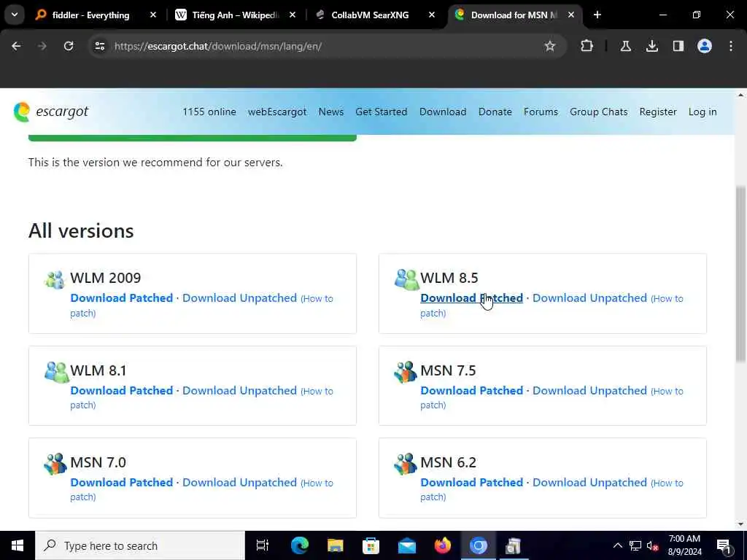
Task: Open the browser extensions puzzle icon
Action: point(587,46)
